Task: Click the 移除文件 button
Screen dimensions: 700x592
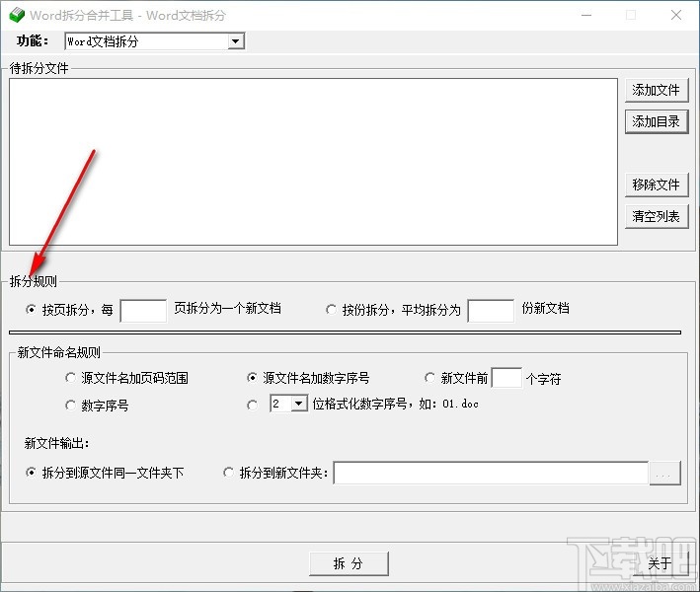Action: [x=657, y=185]
